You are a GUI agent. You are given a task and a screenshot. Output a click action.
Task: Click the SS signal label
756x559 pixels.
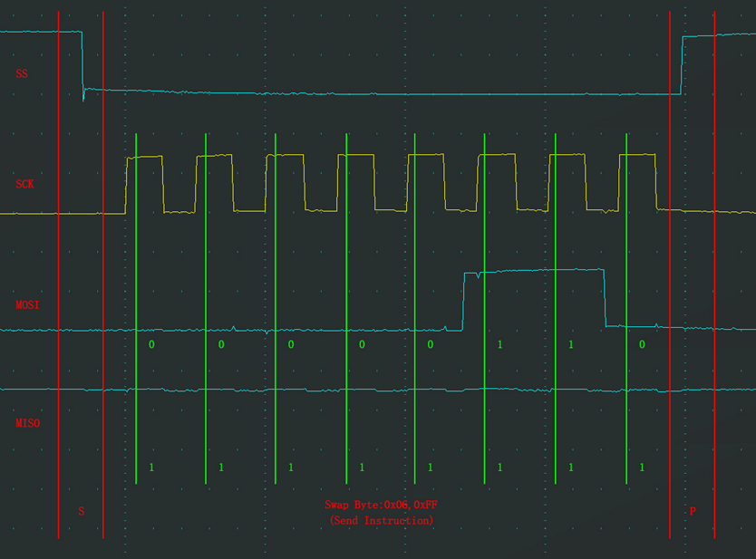22,73
